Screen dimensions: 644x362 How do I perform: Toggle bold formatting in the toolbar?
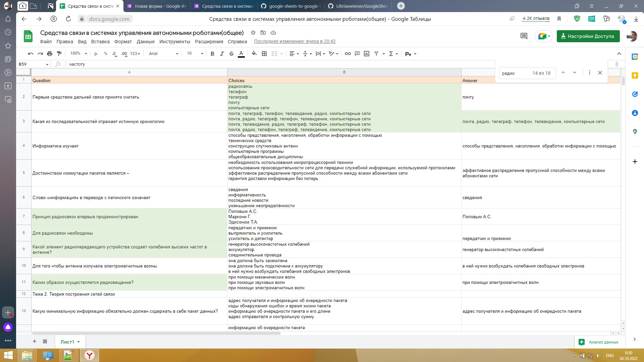212,54
